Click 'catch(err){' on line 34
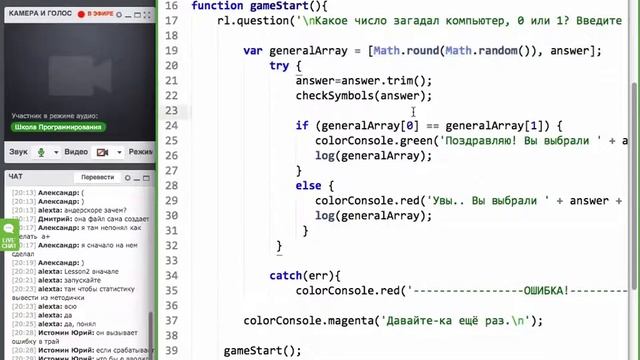640x360 pixels. pos(305,276)
